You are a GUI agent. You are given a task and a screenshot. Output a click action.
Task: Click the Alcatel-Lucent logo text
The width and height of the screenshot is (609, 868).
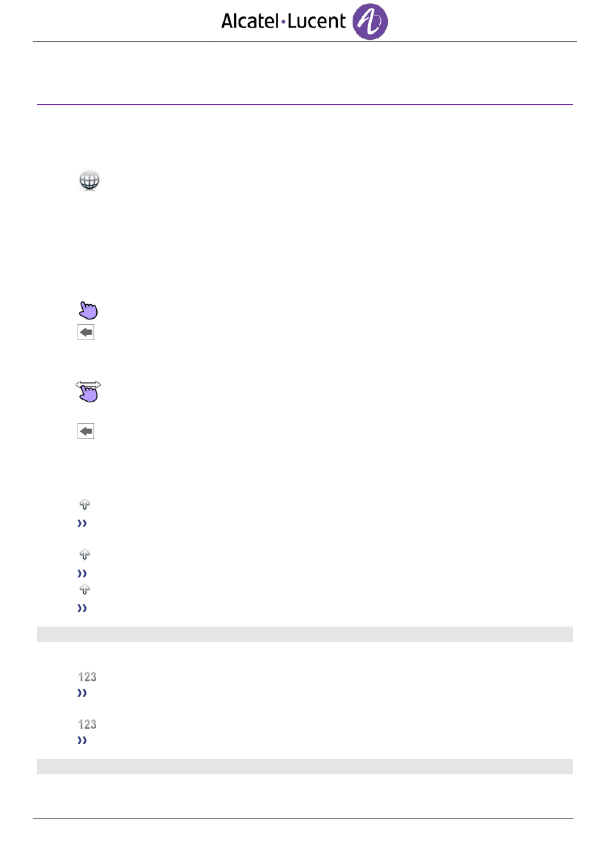pyautogui.click(x=283, y=21)
